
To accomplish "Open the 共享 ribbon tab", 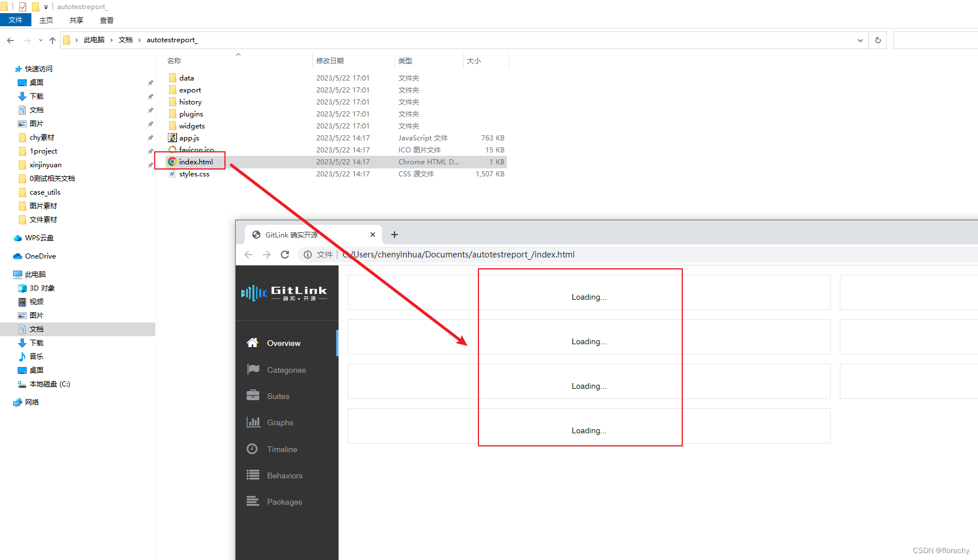I will tap(77, 20).
